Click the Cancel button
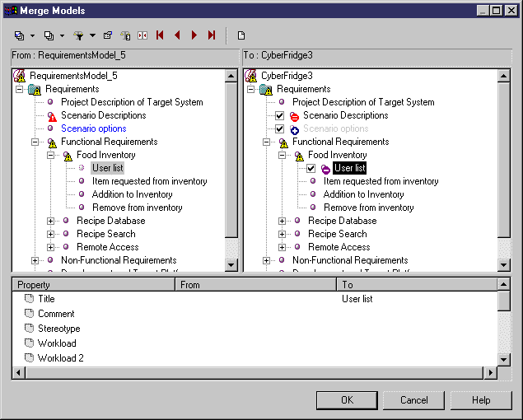 click(x=414, y=400)
